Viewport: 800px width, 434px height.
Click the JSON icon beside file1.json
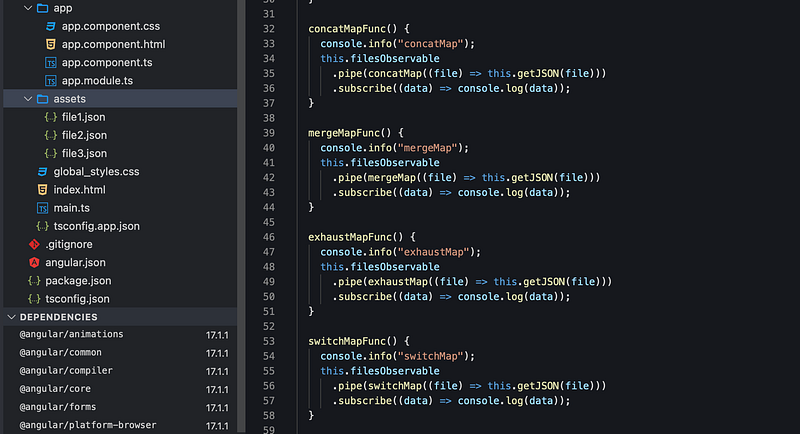tap(51, 117)
